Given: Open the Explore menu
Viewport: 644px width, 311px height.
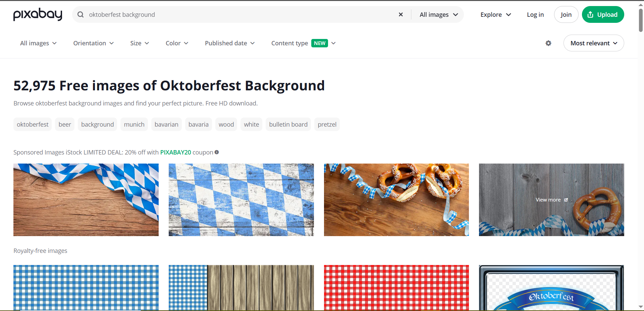Looking at the screenshot, I should [x=495, y=14].
